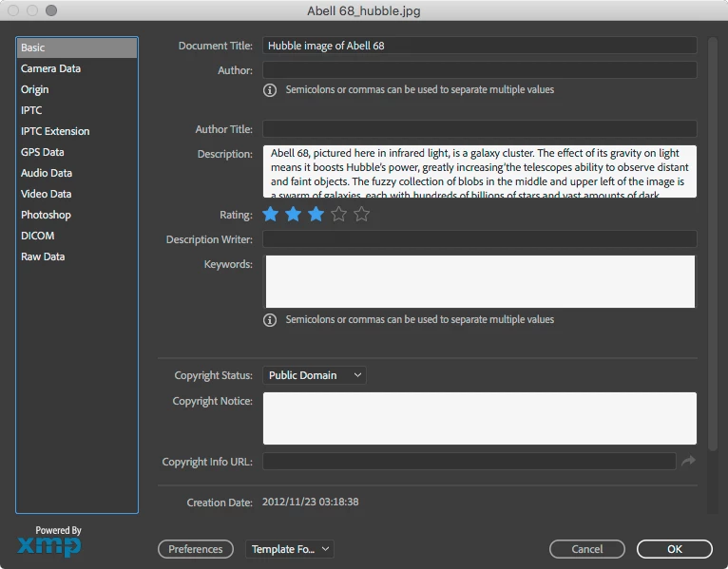728x569 pixels.
Task: Open the Copyright Status dropdown
Action: coord(315,375)
